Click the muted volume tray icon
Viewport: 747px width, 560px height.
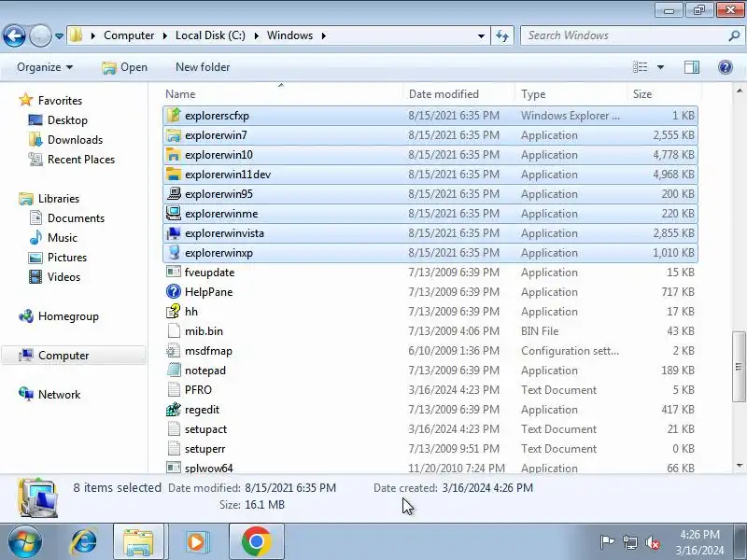pyautogui.click(x=652, y=542)
